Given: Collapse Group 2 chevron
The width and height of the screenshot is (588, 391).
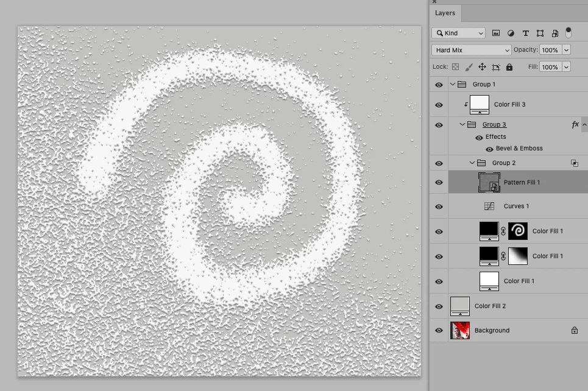Looking at the screenshot, I should (472, 163).
